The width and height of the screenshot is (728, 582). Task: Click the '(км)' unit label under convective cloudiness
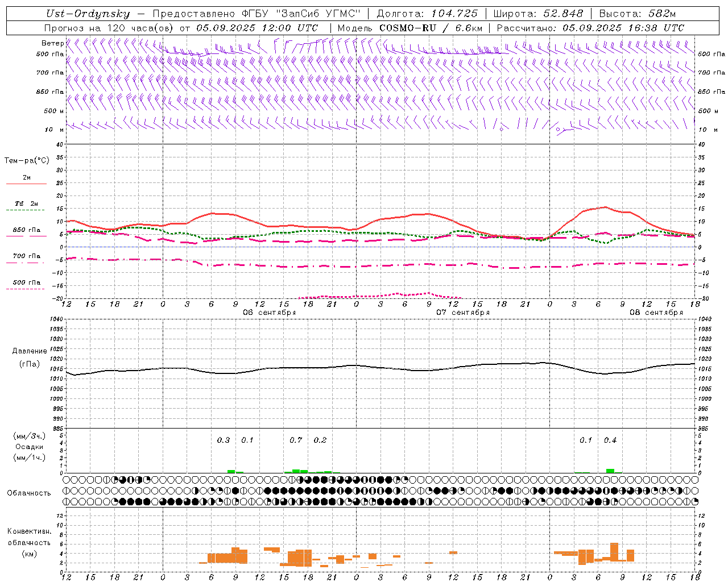click(x=30, y=554)
